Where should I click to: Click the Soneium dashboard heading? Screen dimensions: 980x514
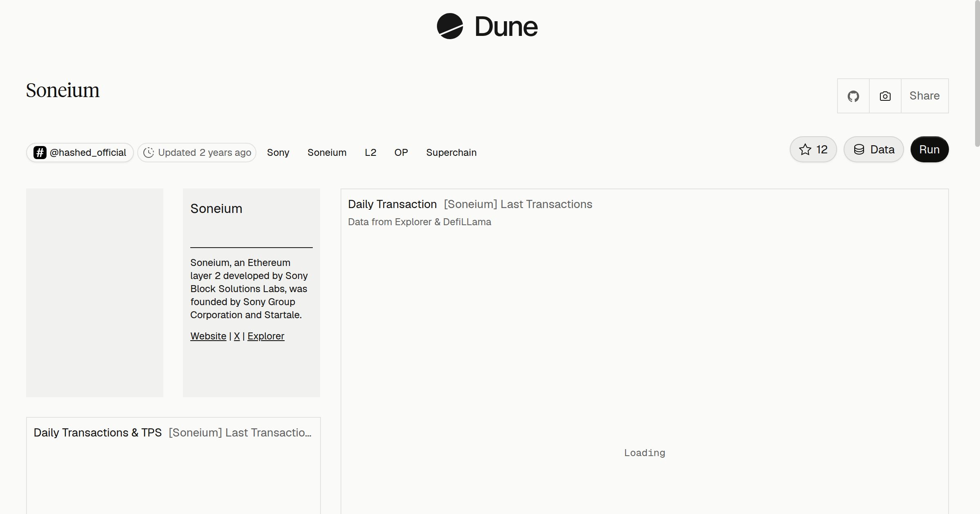(63, 90)
